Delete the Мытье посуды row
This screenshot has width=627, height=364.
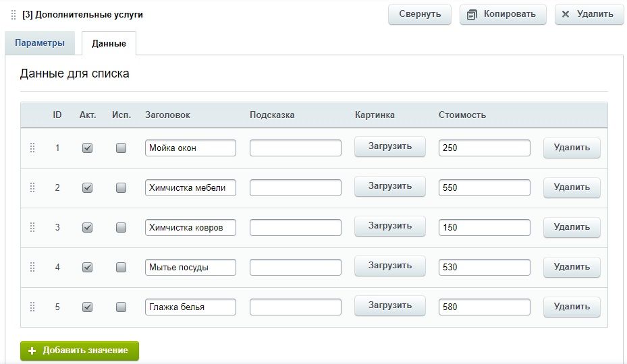(572, 267)
